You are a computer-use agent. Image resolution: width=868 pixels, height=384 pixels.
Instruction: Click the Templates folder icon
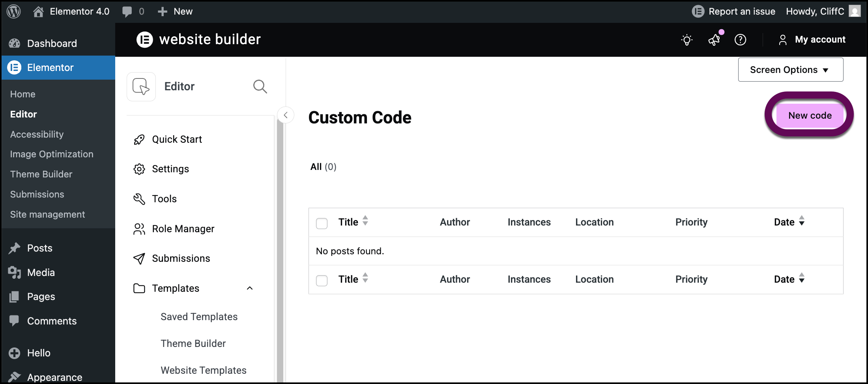(x=139, y=288)
